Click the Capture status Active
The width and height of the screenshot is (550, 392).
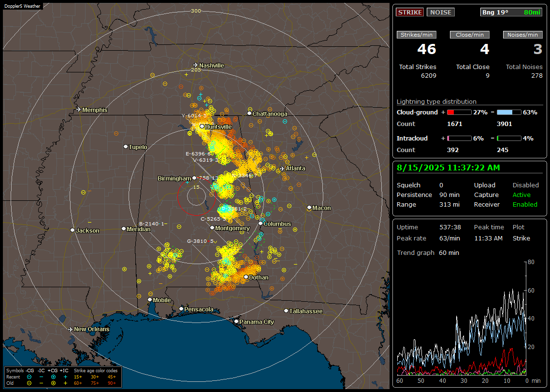[521, 195]
